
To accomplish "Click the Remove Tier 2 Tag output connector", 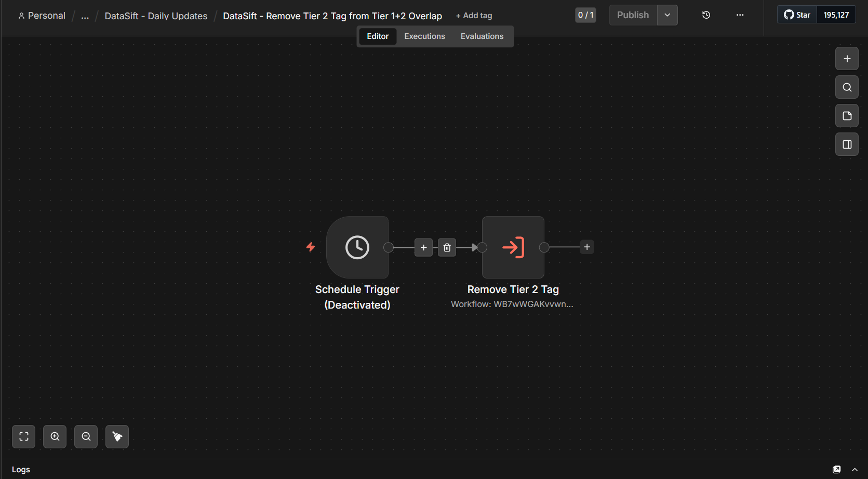I will click(544, 247).
